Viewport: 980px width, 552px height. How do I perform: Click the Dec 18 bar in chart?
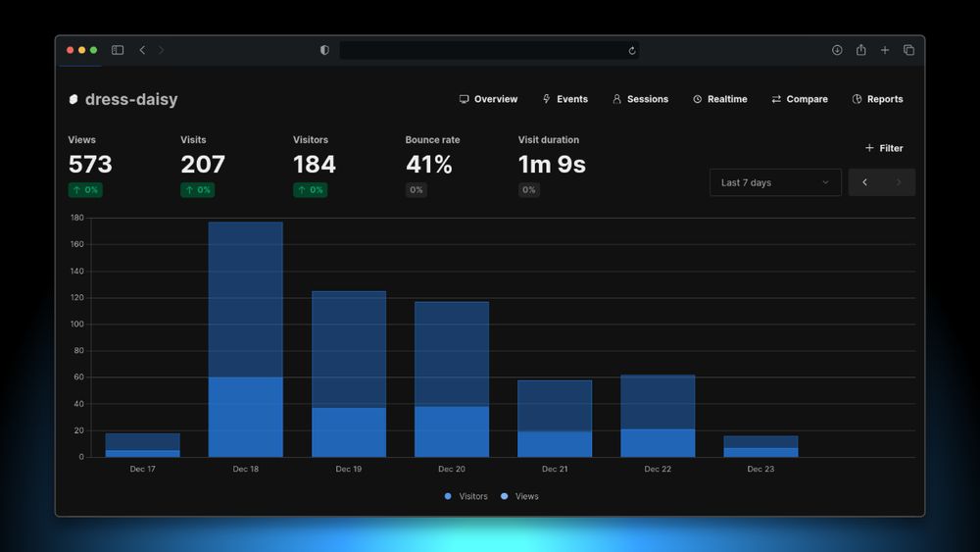pyautogui.click(x=246, y=339)
